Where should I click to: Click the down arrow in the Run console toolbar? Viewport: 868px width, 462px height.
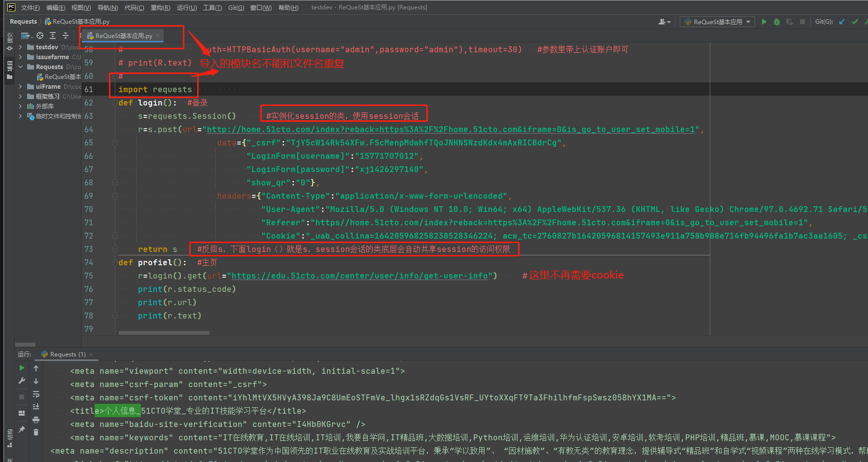(36, 381)
